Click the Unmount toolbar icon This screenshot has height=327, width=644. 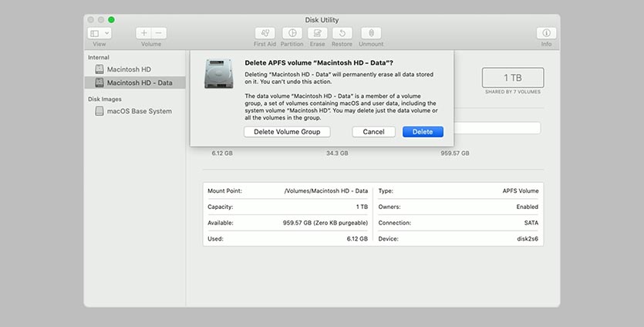[x=371, y=33]
